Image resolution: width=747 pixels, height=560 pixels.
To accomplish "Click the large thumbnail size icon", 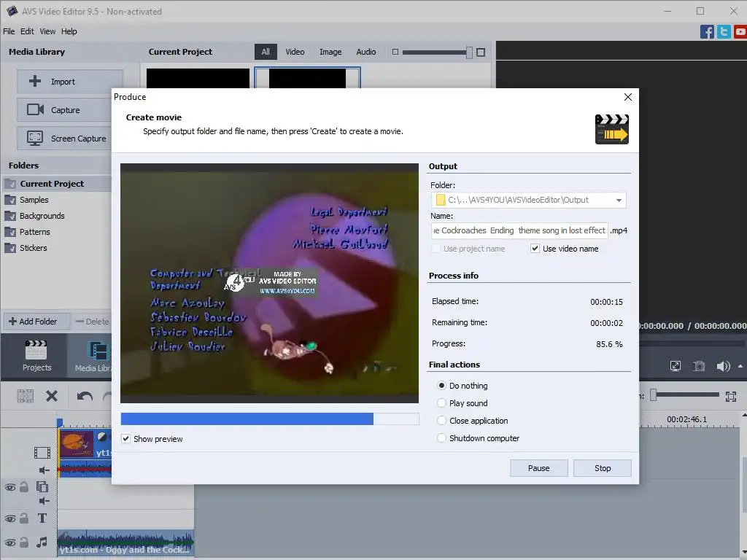I will click(x=481, y=52).
